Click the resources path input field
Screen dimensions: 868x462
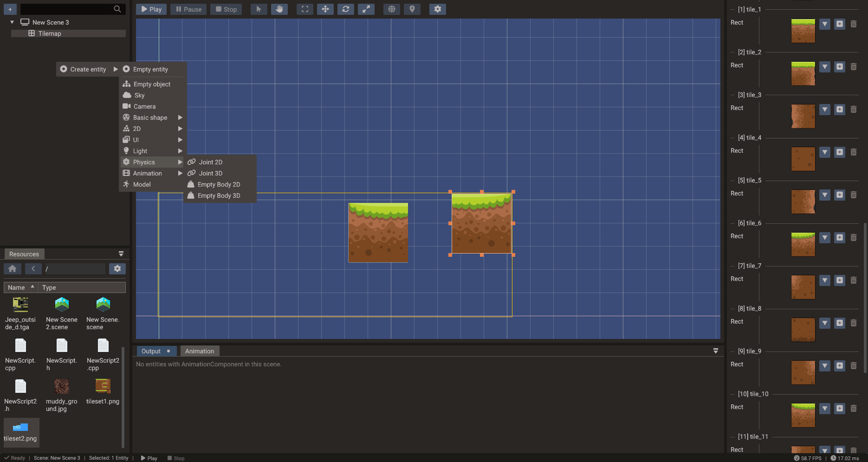tap(75, 268)
